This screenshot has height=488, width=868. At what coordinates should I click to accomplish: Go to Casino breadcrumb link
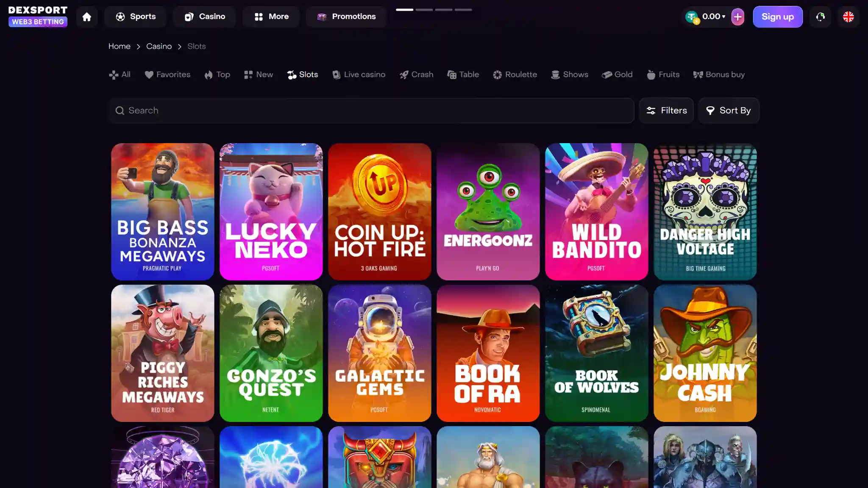click(159, 46)
